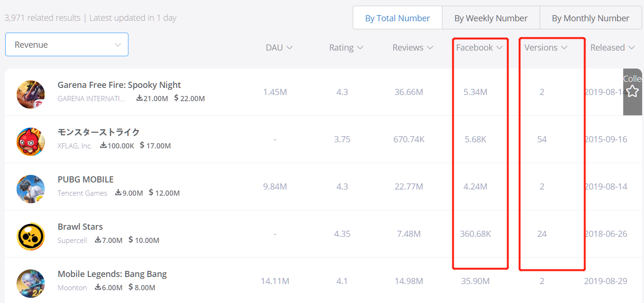Viewport: 644px width, 303px height.
Task: Click the 2015-09-16 release date
Action: (x=606, y=139)
